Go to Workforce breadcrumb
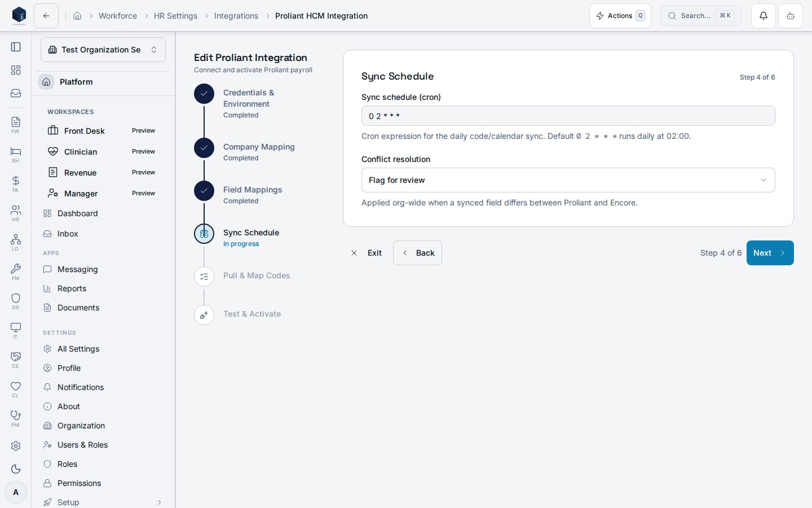The image size is (812, 508). tap(118, 16)
